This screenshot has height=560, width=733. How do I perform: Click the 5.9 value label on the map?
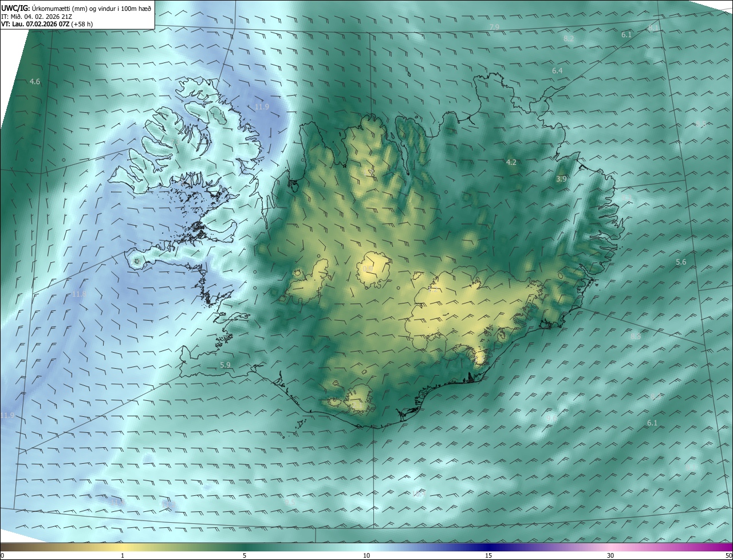(x=225, y=365)
